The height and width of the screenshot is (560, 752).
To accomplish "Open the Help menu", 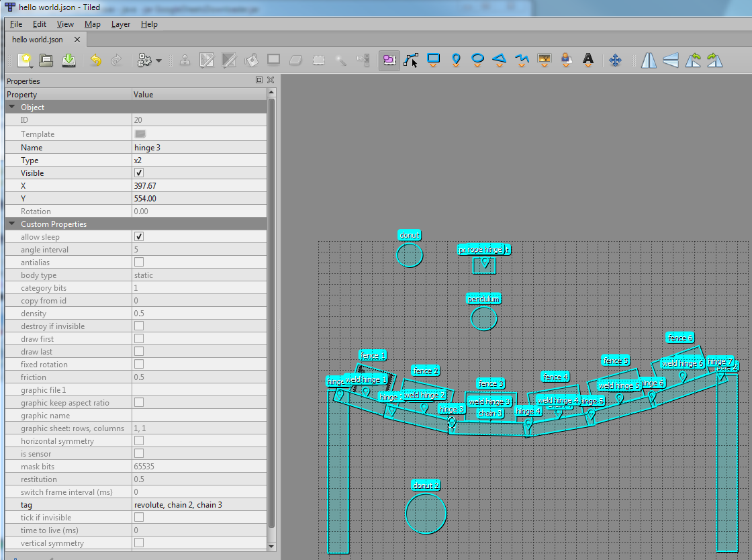I will 149,24.
